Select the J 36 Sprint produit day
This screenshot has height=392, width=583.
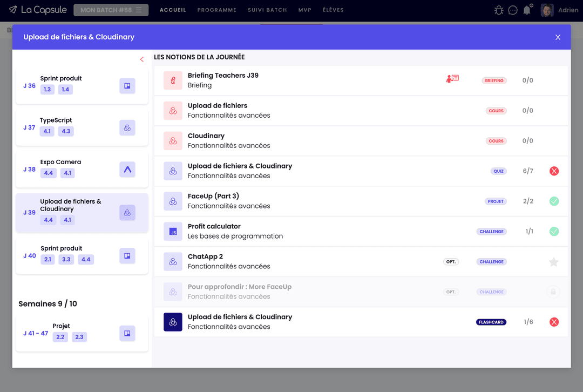(x=82, y=86)
